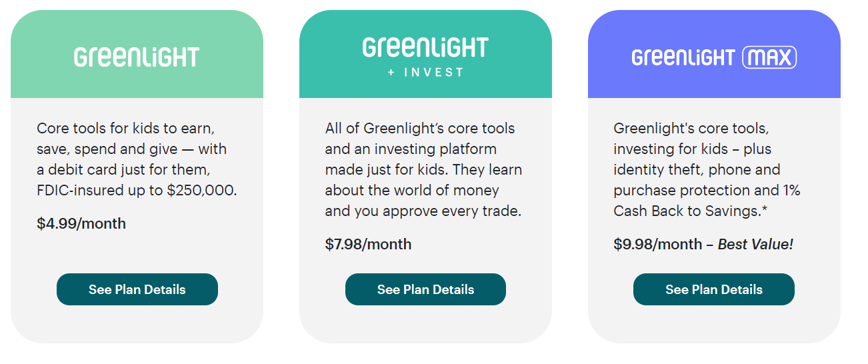Select the $7.98/month price text
The width and height of the screenshot is (868, 364).
pos(368,244)
